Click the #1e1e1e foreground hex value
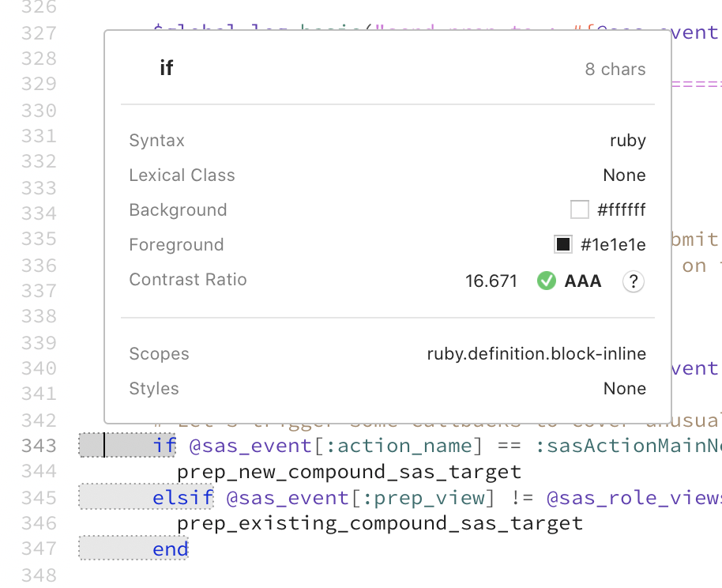Screen dimensions: 722x588 tap(613, 245)
